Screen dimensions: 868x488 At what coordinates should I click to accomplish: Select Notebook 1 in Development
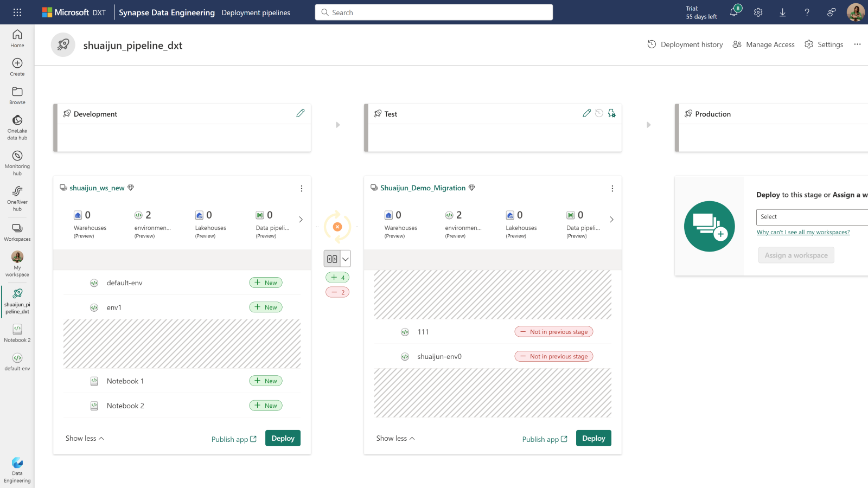(x=182, y=381)
